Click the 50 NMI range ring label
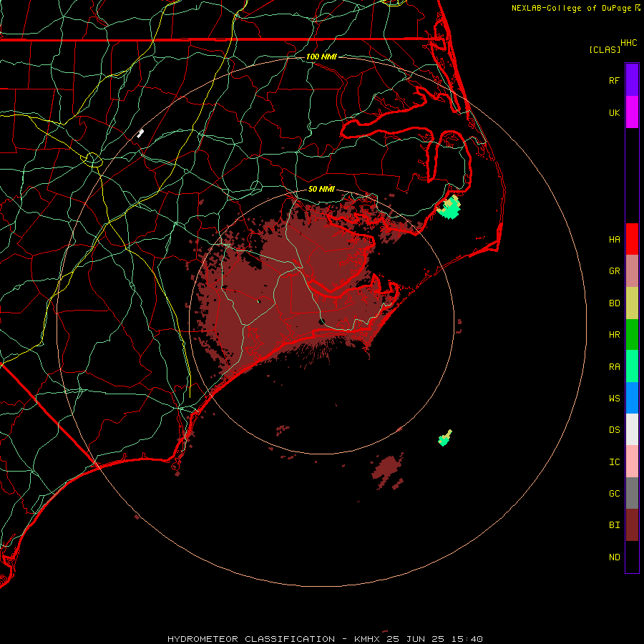644x644 pixels. pyautogui.click(x=321, y=189)
